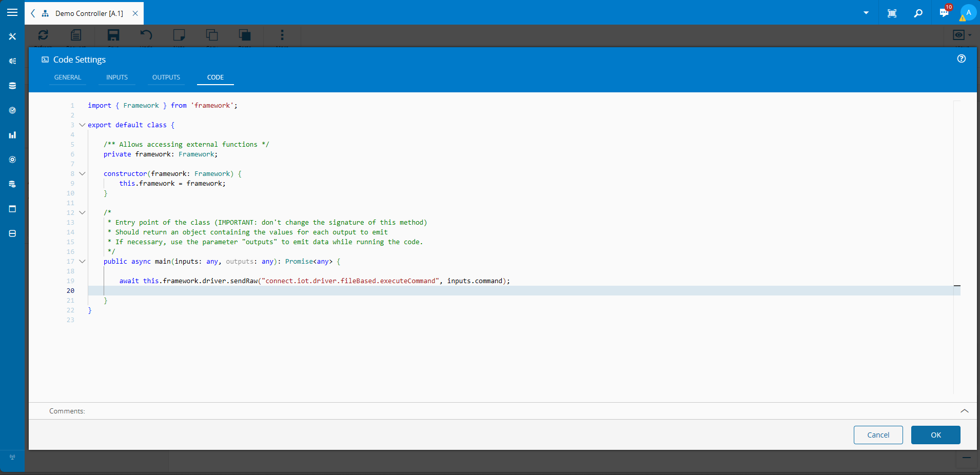The height and width of the screenshot is (475, 980).
Task: Open the Views dropdown arrow
Action: [x=970, y=35]
